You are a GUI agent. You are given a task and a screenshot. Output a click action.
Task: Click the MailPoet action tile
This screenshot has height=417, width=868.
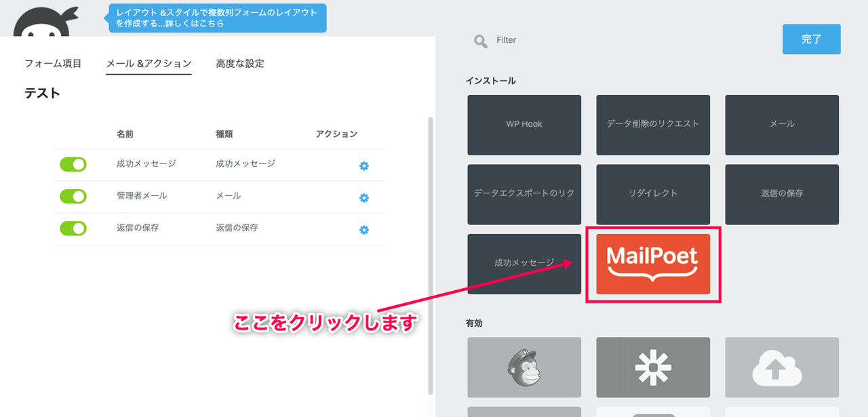tap(652, 264)
